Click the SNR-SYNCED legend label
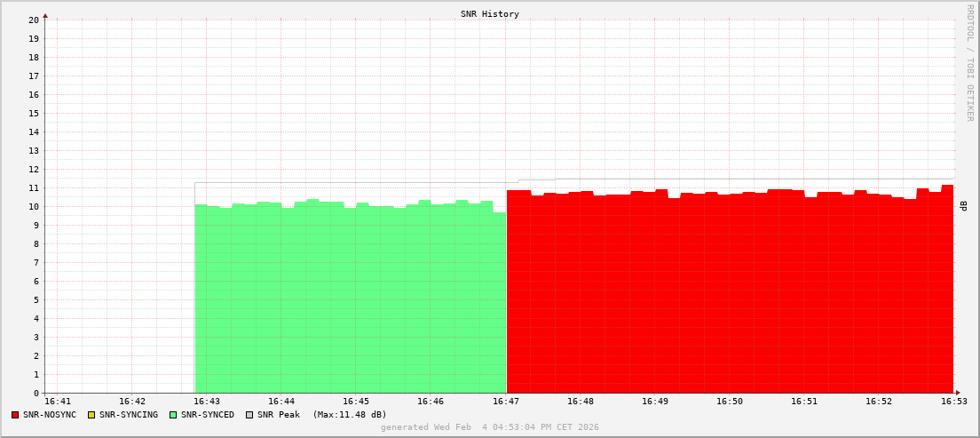980x438 pixels. pyautogui.click(x=208, y=415)
